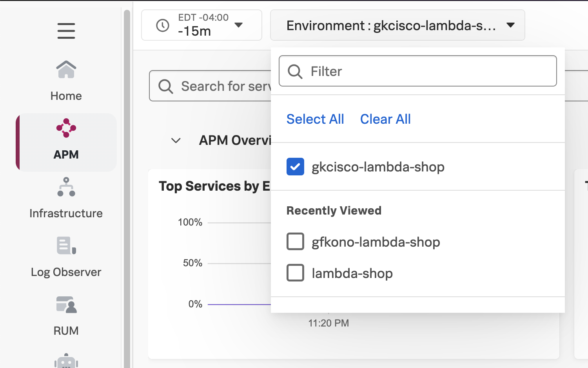
Task: Open the navigation hamburger menu
Action: 66,31
